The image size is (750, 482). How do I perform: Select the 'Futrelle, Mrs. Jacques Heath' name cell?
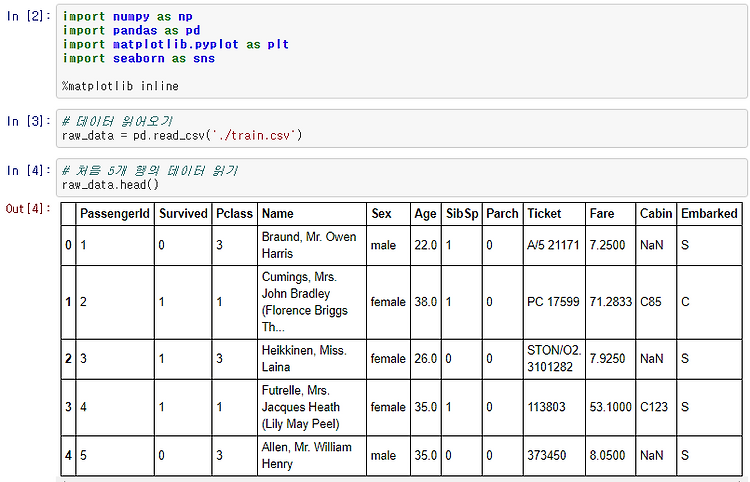pyautogui.click(x=312, y=407)
